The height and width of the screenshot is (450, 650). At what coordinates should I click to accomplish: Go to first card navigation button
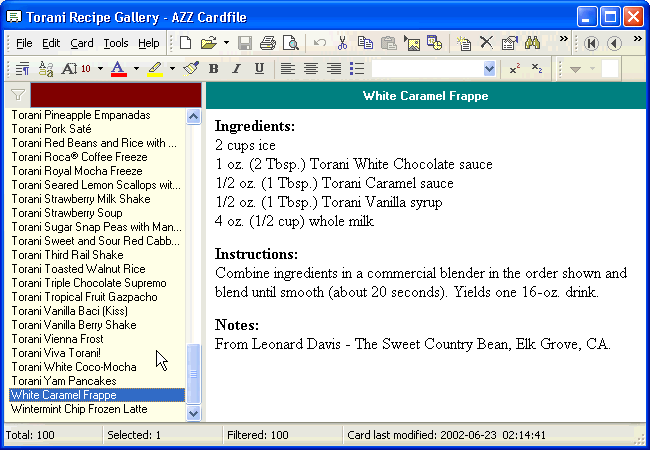point(591,43)
